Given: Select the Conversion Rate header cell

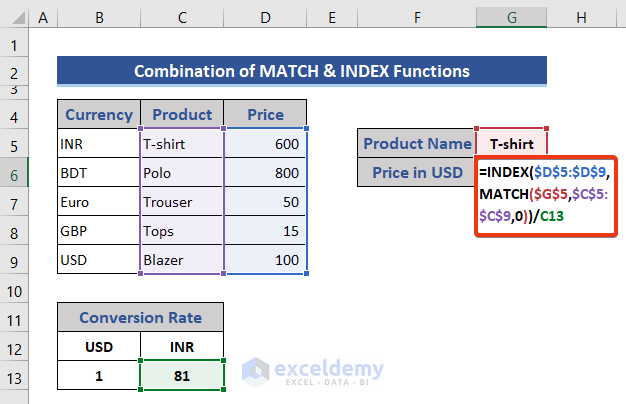Looking at the screenshot, I should pos(140,318).
